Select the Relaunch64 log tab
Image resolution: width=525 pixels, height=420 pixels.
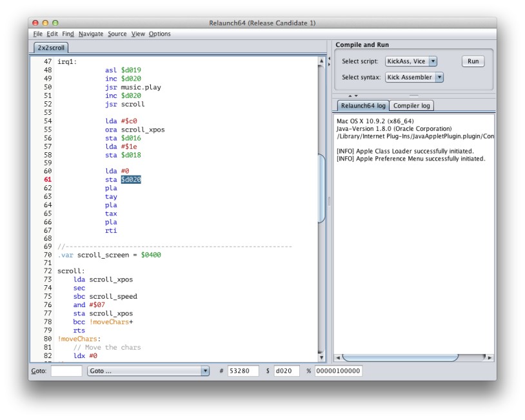363,106
